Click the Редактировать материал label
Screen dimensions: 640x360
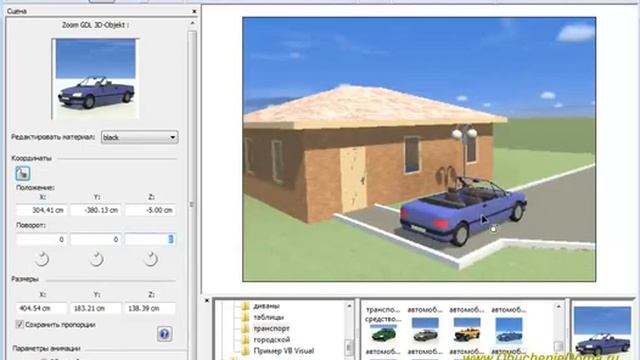click(53, 137)
